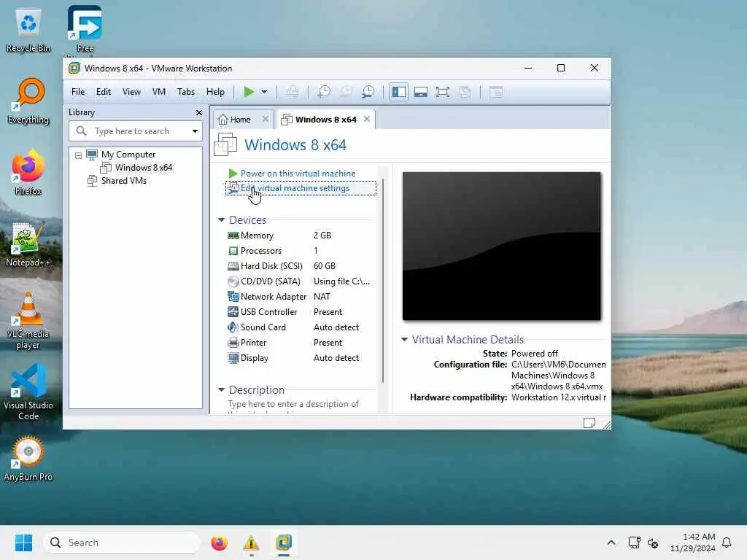Select the Windows 8 x64 tab
The height and width of the screenshot is (560, 747).
click(x=325, y=120)
